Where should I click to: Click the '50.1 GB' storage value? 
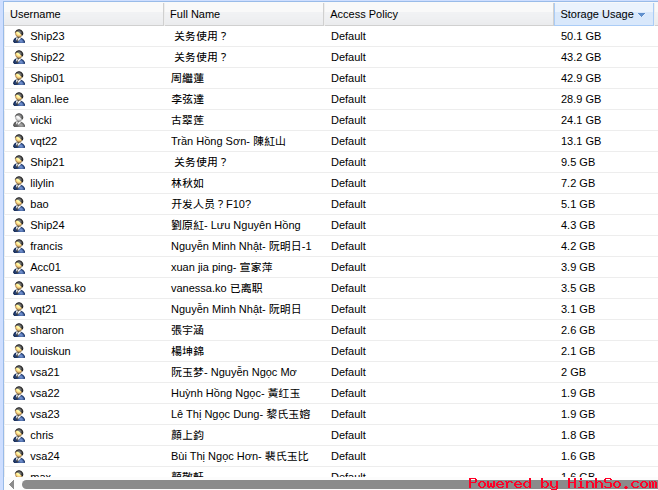(581, 36)
